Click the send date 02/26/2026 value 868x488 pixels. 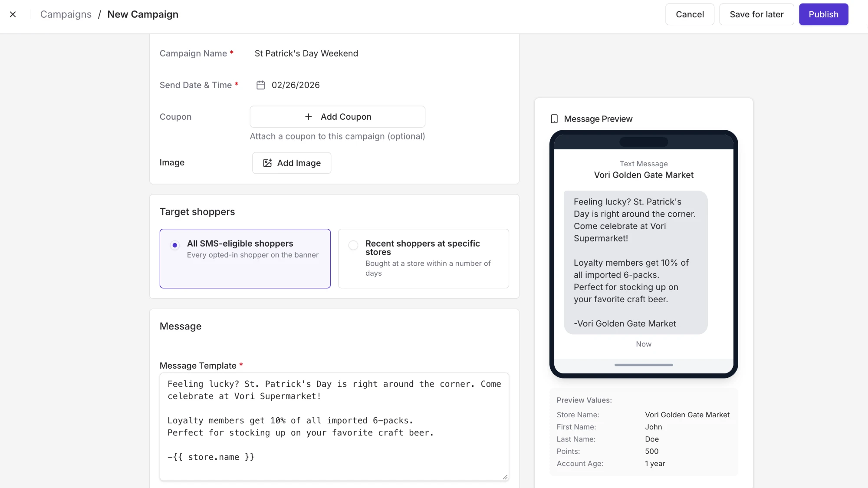[x=296, y=85]
